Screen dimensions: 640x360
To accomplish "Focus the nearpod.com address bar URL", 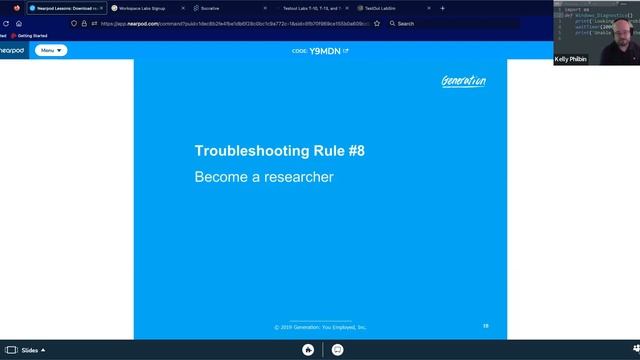I will [x=235, y=24].
